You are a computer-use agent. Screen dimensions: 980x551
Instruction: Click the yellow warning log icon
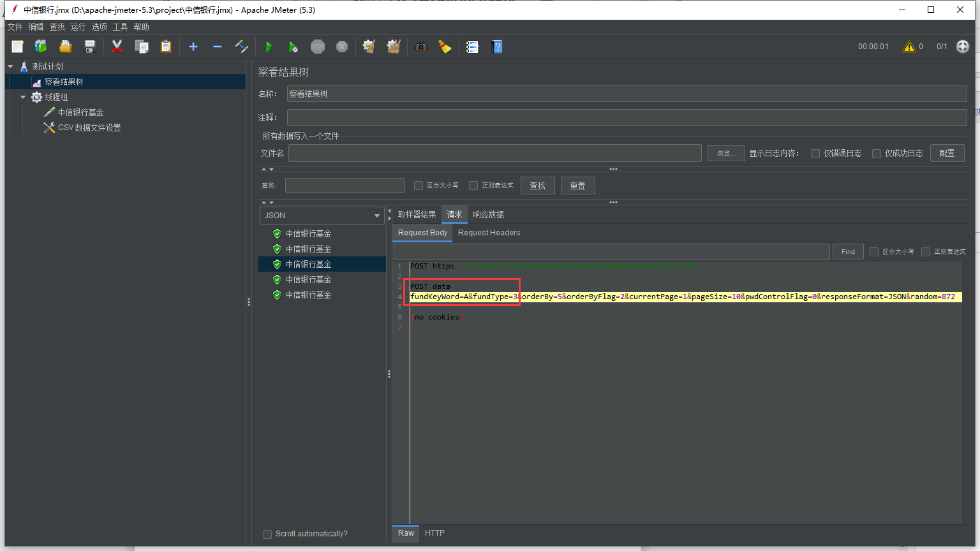909,47
